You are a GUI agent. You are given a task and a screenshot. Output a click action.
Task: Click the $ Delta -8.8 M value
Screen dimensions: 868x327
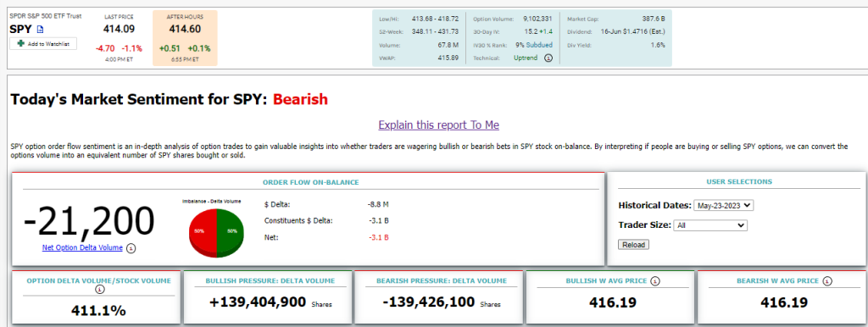pyautogui.click(x=377, y=204)
